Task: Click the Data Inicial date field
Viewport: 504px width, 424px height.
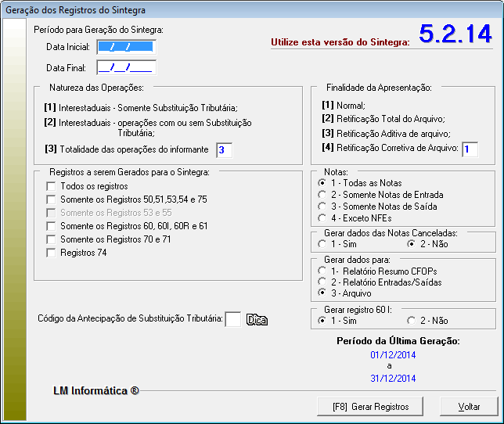Action: (x=126, y=47)
